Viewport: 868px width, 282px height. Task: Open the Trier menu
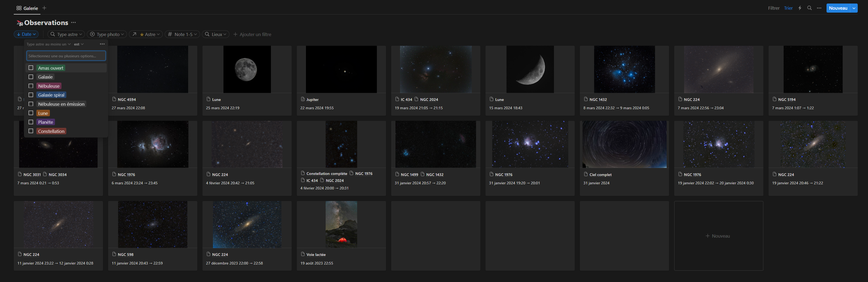788,8
